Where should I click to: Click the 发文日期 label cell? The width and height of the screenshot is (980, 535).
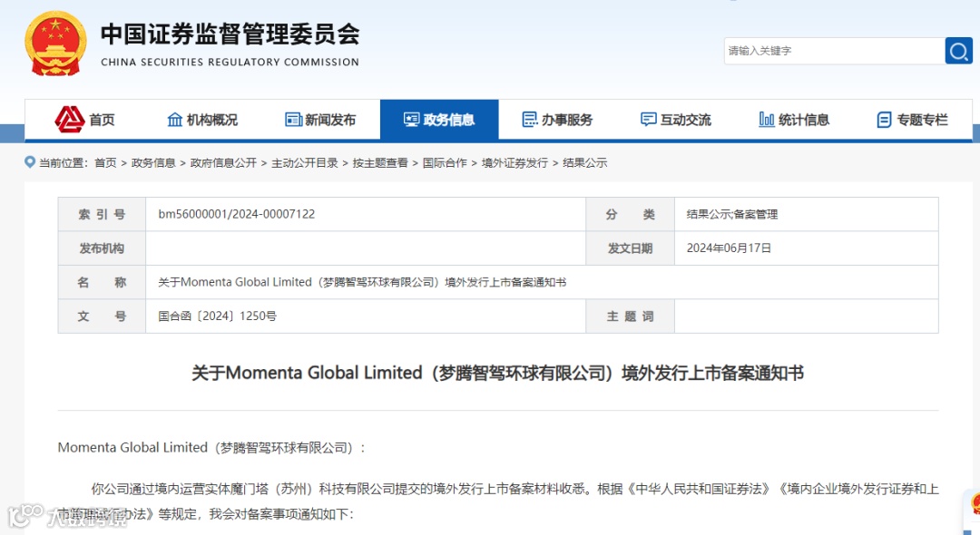630,248
